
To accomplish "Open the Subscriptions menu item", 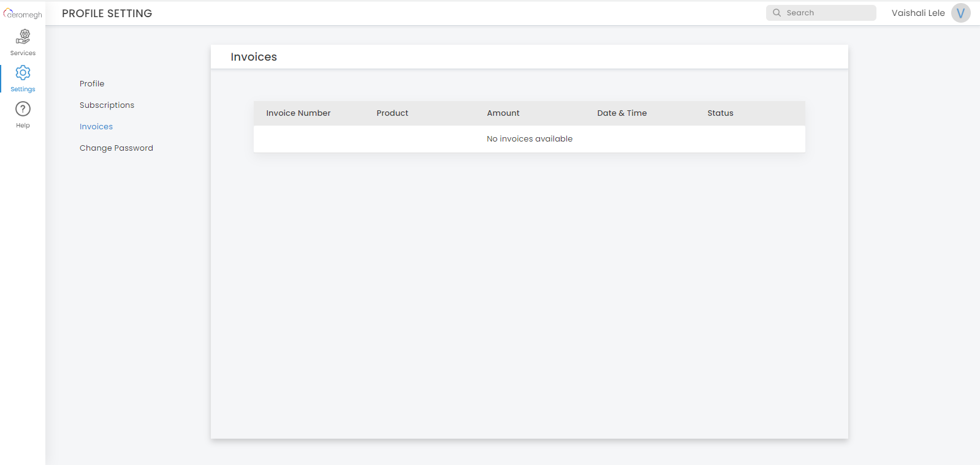I will (107, 105).
